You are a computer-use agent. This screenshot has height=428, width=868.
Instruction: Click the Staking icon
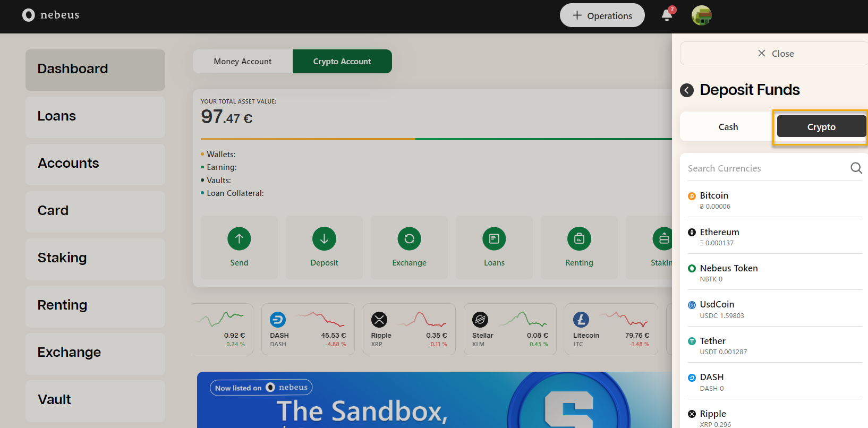click(662, 239)
